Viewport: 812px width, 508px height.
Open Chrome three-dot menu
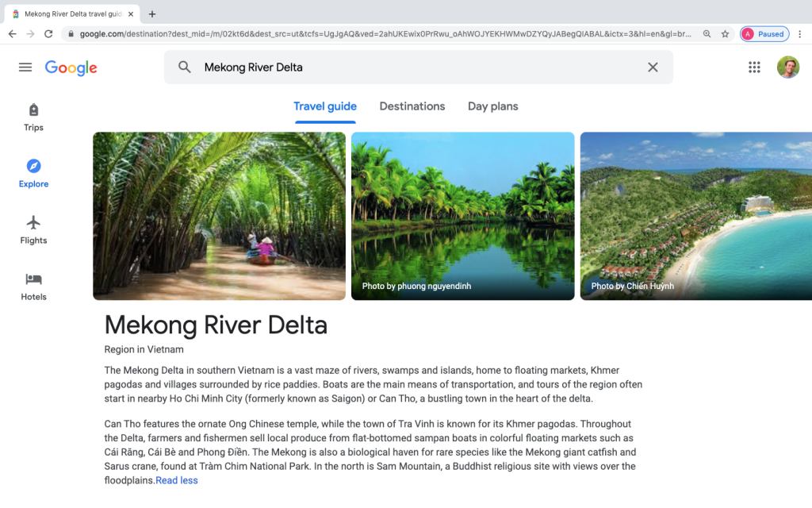800,34
